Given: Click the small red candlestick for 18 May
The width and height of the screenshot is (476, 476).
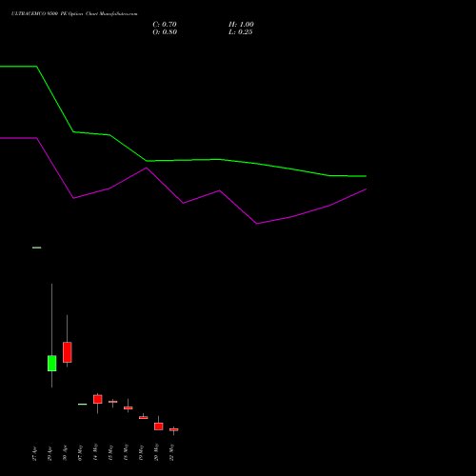Looking at the screenshot, I should pyautogui.click(x=129, y=407).
